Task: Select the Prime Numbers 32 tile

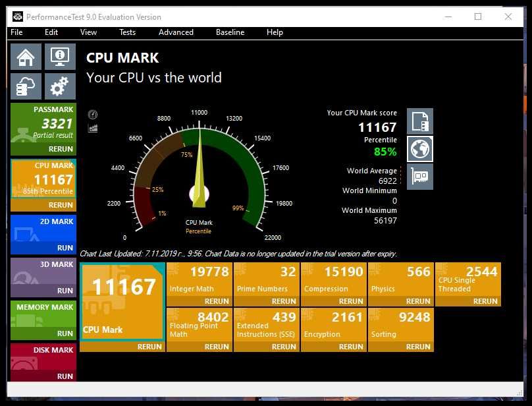Action: coord(267,279)
